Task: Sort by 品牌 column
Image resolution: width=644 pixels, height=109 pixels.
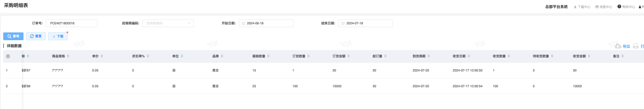Action: coord(222,56)
